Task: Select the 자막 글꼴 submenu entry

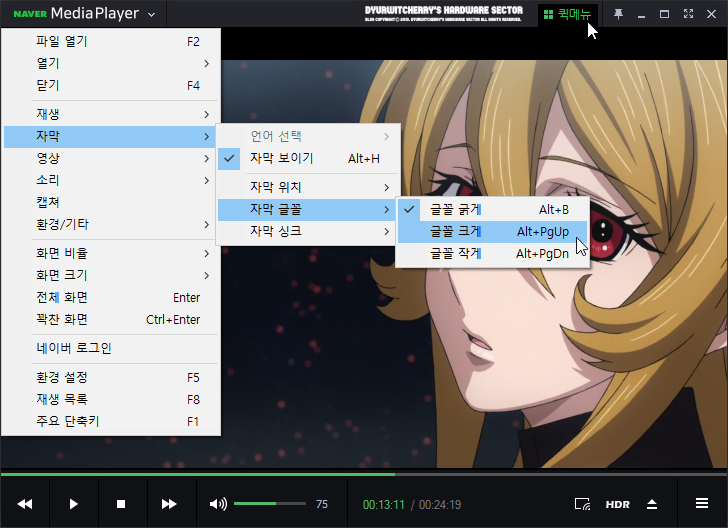Action: (x=306, y=209)
